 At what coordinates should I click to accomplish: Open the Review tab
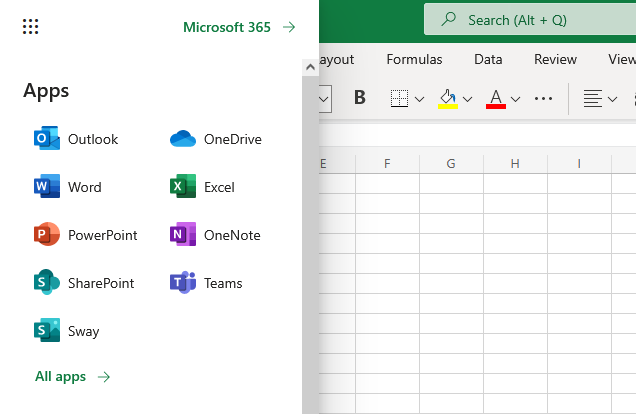[555, 59]
